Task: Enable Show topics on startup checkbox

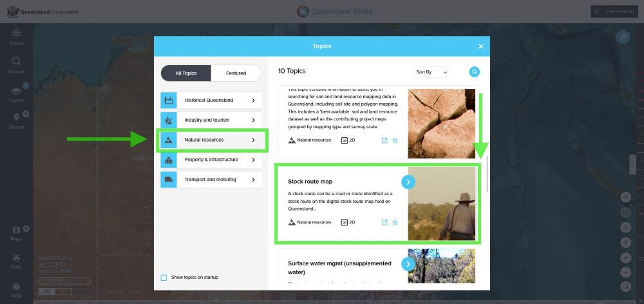Action: [164, 278]
